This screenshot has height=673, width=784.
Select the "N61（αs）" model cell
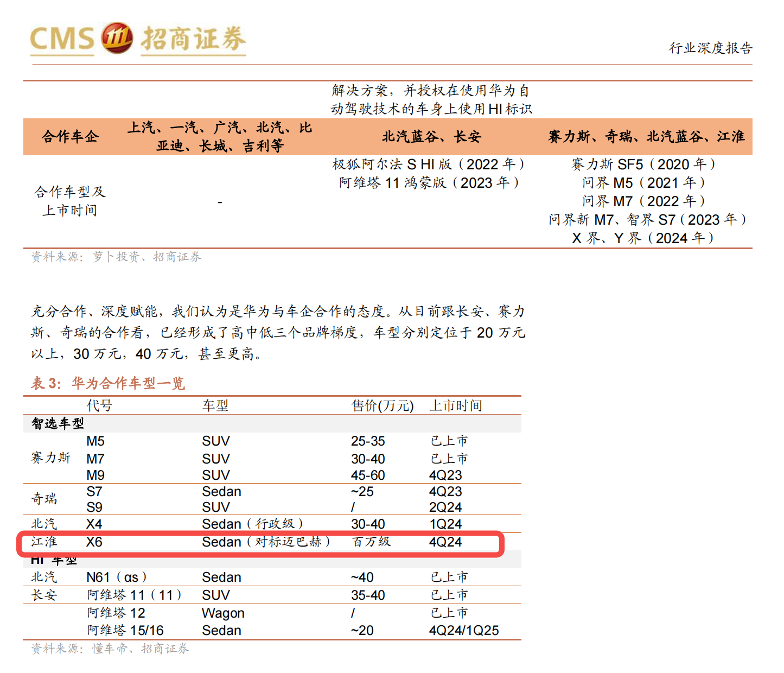click(x=117, y=577)
